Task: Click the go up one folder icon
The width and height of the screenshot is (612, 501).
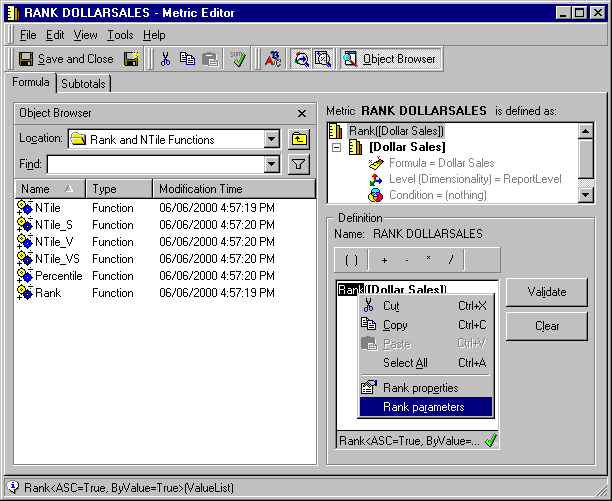Action: click(299, 139)
